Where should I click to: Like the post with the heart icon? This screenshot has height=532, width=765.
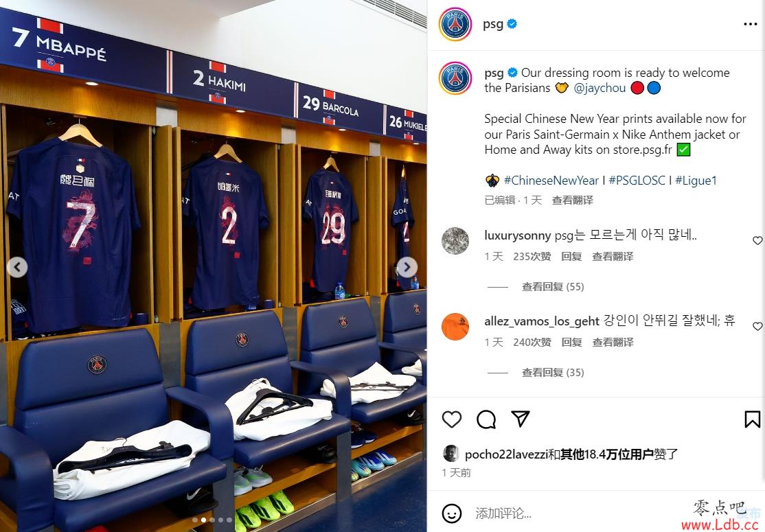[451, 419]
